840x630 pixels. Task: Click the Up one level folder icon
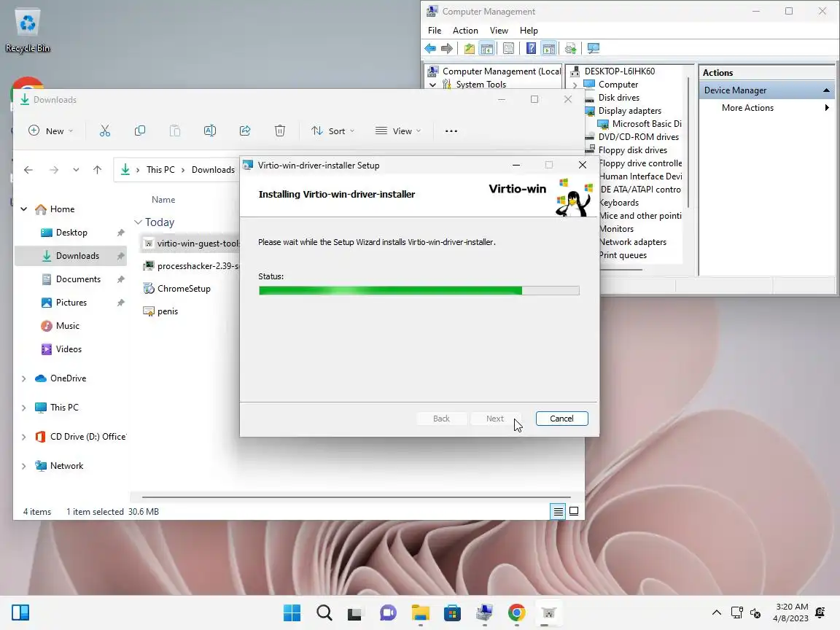[x=470, y=49]
